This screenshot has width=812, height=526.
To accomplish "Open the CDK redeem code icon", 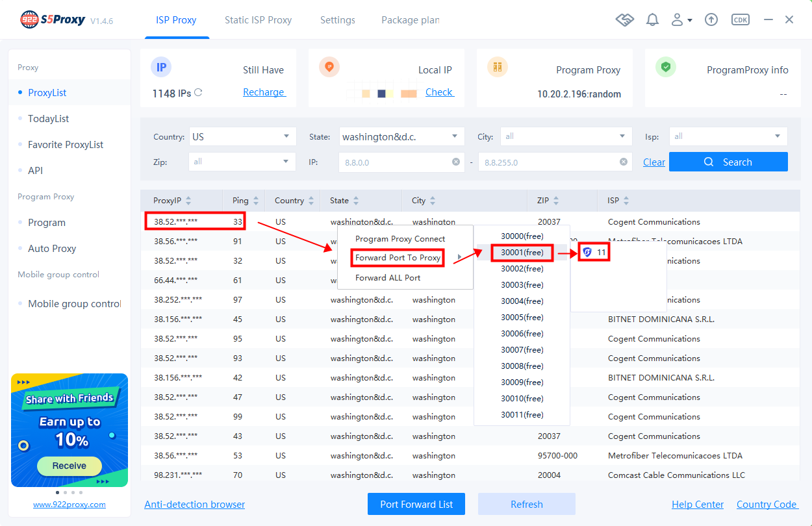I will click(740, 20).
